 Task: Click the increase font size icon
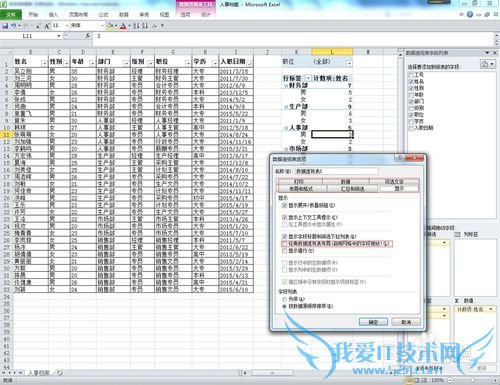coord(47,26)
